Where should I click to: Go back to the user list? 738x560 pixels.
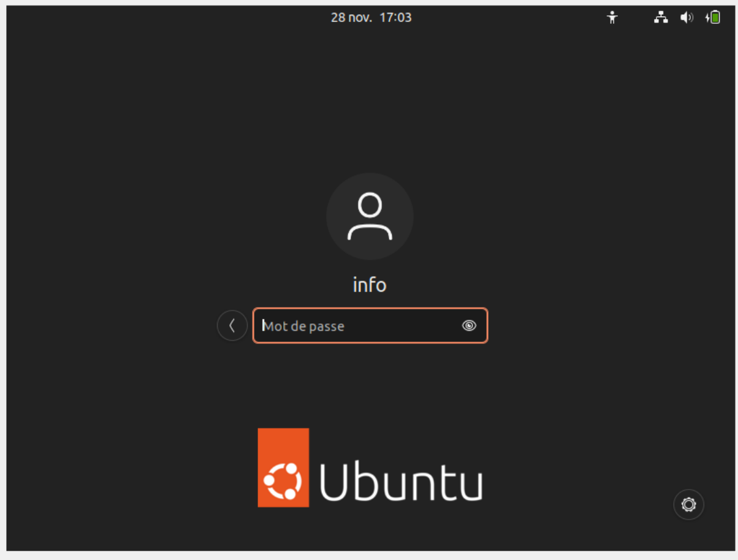click(232, 325)
